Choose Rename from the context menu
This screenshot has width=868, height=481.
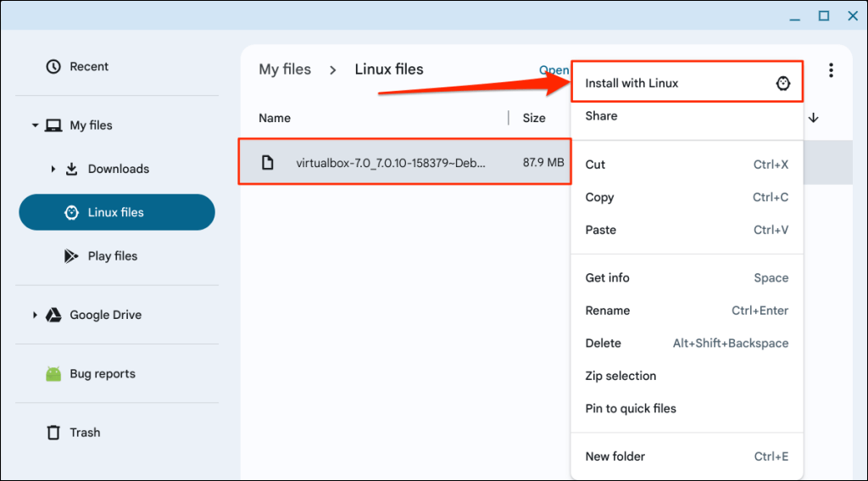tap(687, 310)
